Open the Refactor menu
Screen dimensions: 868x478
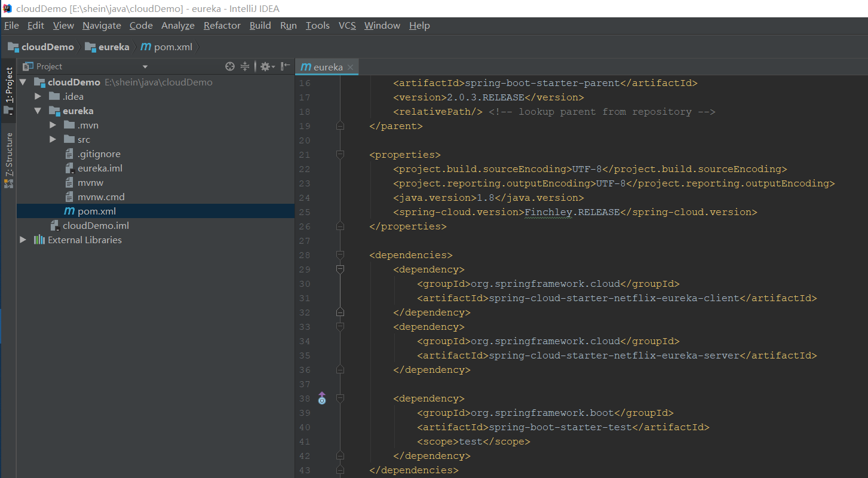(x=222, y=25)
